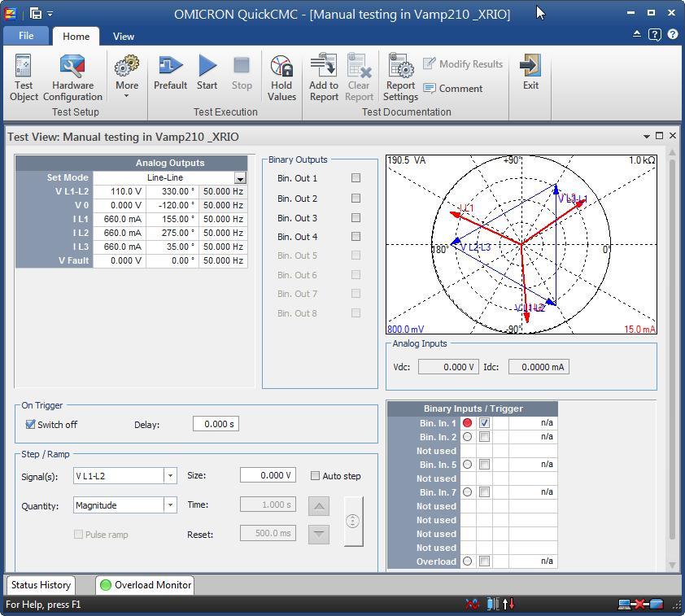Check the Overload trigger checkbox
The height and width of the screenshot is (616, 685).
tap(484, 561)
